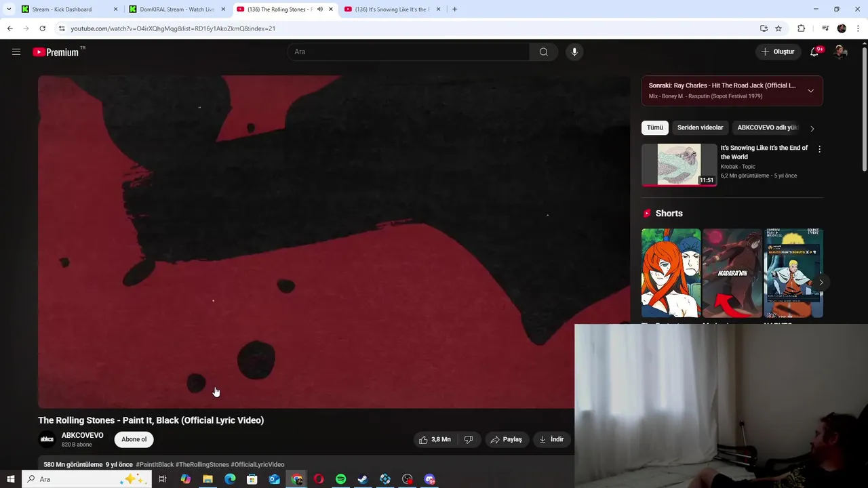Open Task View on the taskbar
Image resolution: width=868 pixels, height=488 pixels.
163,479
